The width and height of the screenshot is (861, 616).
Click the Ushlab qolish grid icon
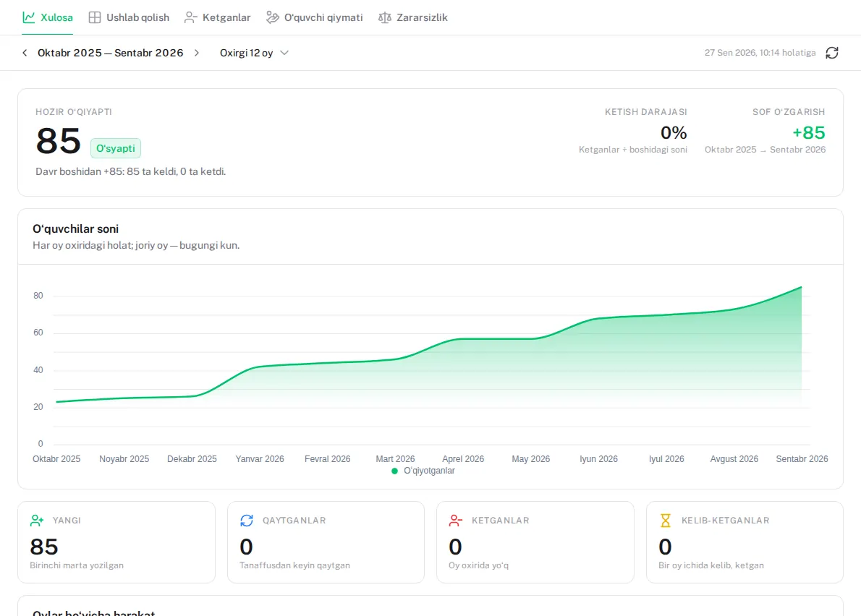95,17
